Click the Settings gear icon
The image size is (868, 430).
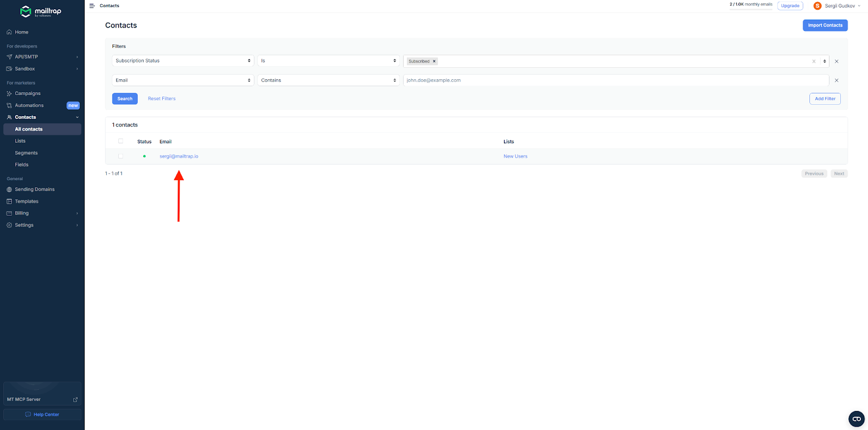click(9, 225)
